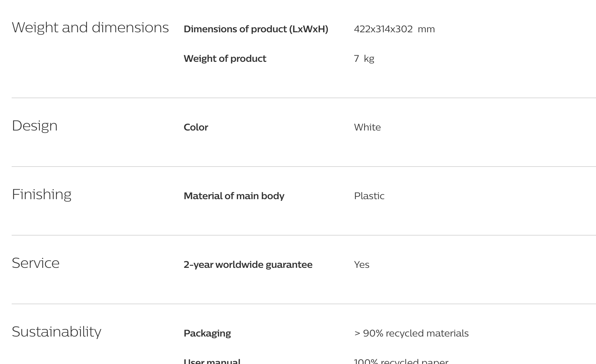Click the "Finishing" section heading
Viewport: 596px width, 364px height.
[42, 194]
